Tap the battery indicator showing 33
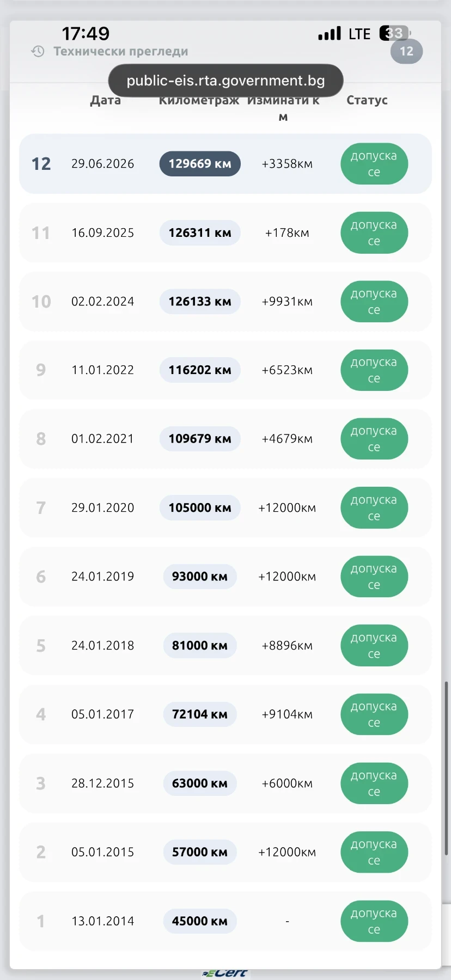 pos(394,33)
